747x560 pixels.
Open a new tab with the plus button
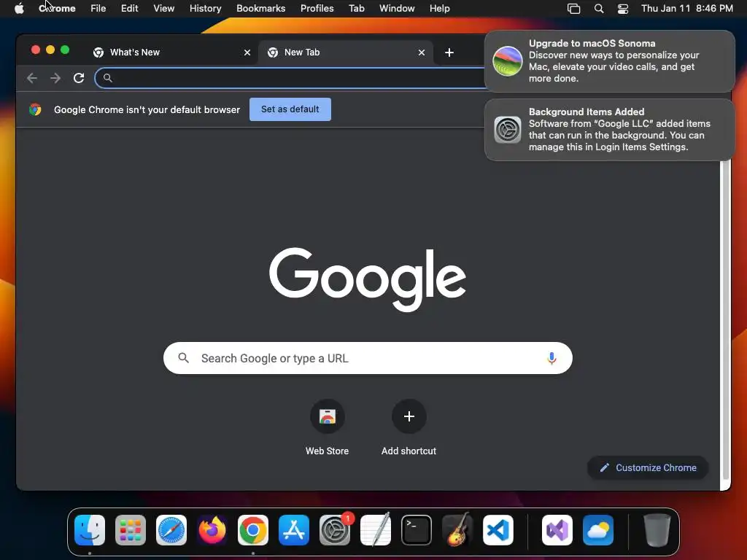click(449, 52)
